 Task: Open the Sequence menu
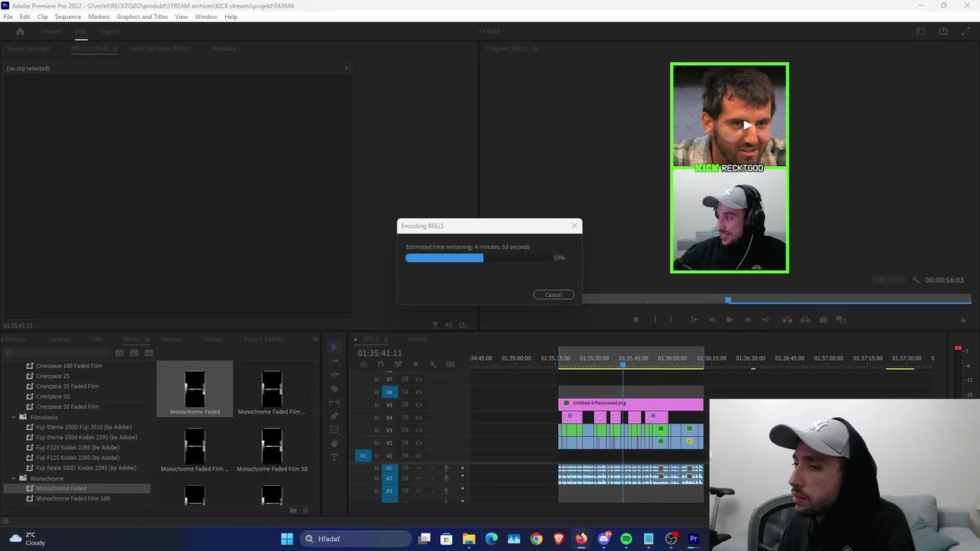[x=68, y=17]
